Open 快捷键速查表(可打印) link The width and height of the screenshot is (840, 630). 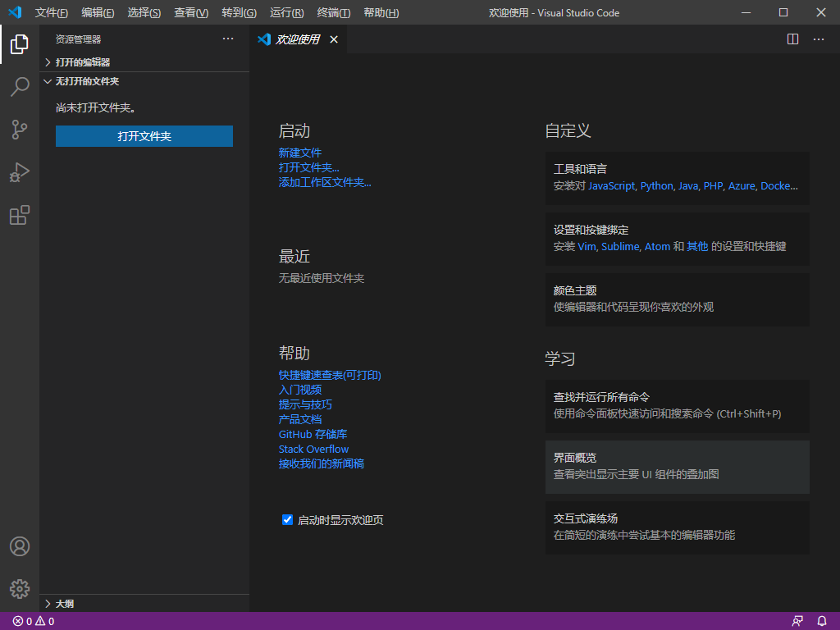click(330, 375)
